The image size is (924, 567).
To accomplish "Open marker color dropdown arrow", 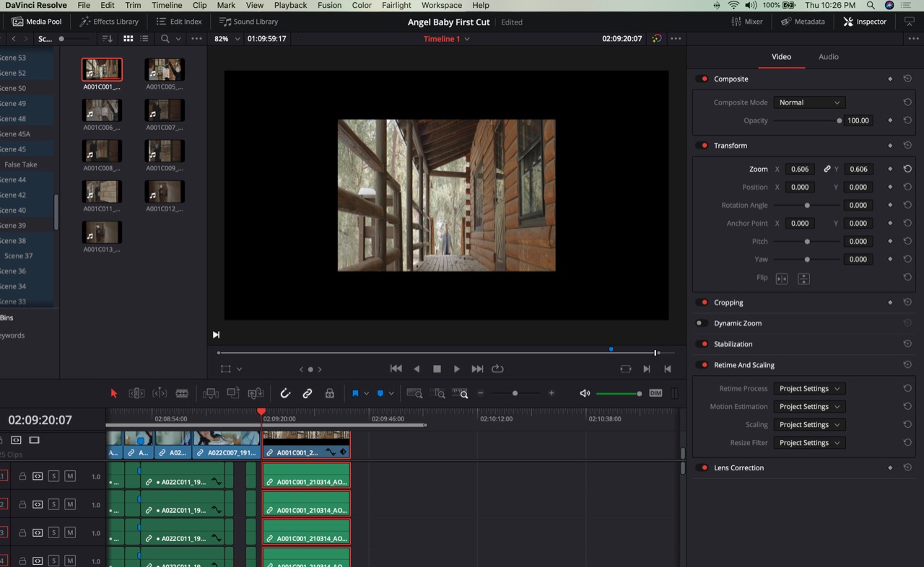I will pyautogui.click(x=391, y=393).
